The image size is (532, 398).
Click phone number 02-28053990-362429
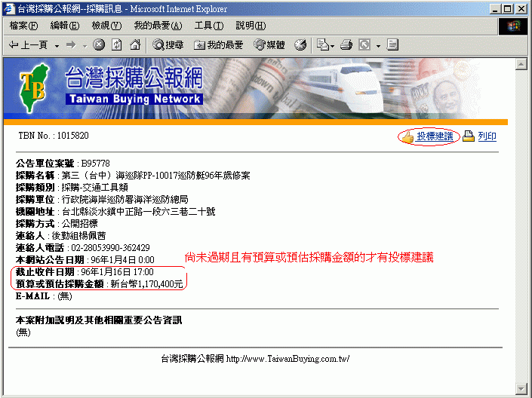pyautogui.click(x=111, y=248)
